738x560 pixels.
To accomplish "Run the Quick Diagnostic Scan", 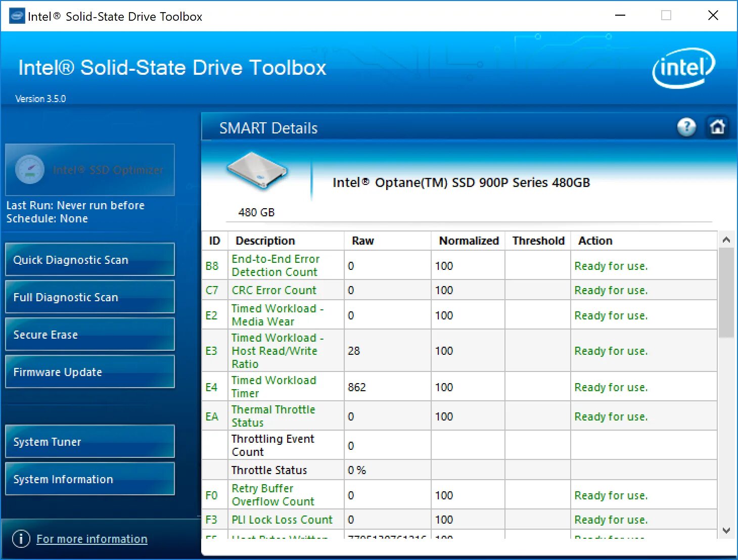I will tap(90, 260).
